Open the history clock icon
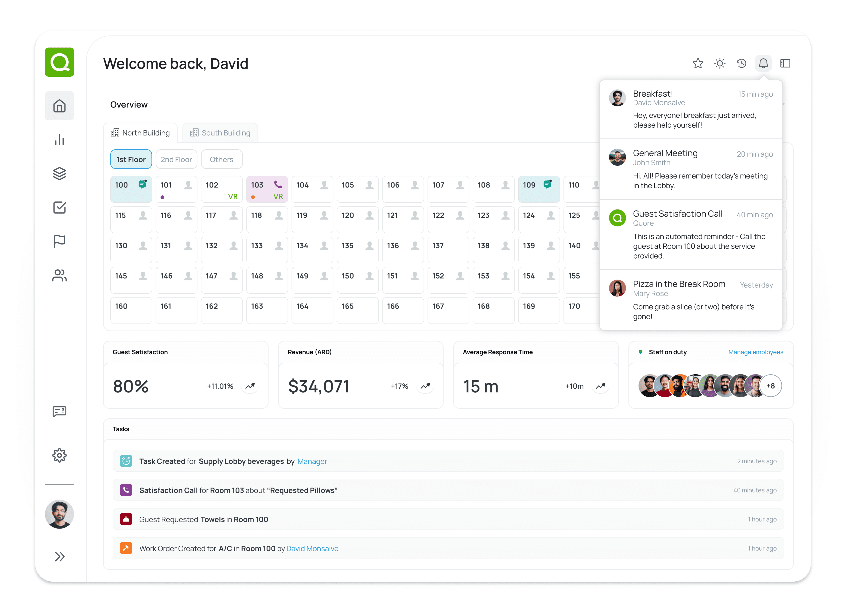Viewport: 846px width, 616px height. coord(741,63)
